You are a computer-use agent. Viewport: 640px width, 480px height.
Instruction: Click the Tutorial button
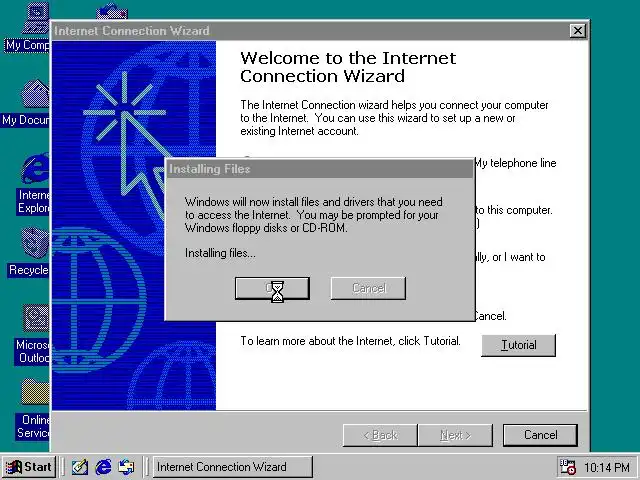tap(518, 345)
